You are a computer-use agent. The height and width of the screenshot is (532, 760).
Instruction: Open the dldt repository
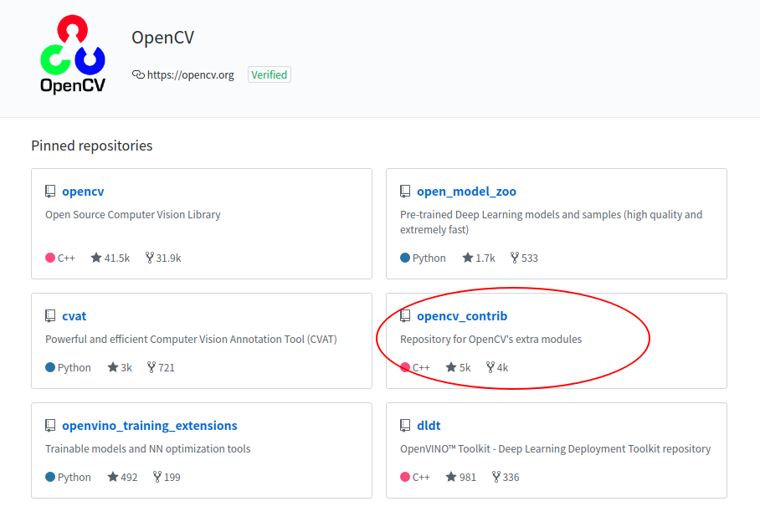click(429, 426)
